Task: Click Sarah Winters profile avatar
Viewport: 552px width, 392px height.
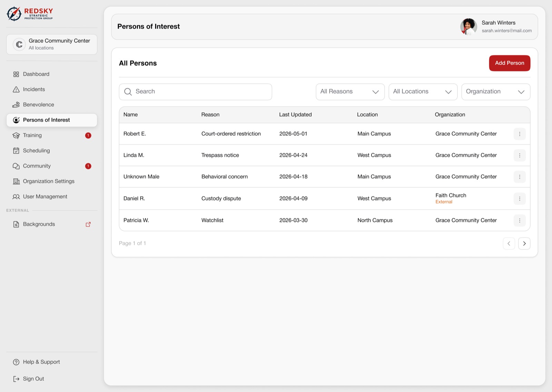Action: click(469, 27)
